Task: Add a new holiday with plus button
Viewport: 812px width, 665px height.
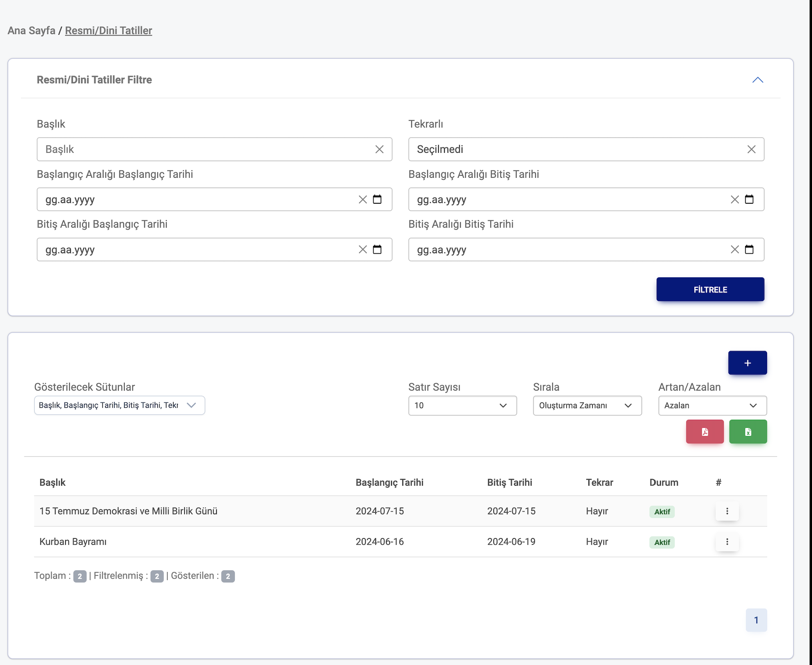Action: 747,363
